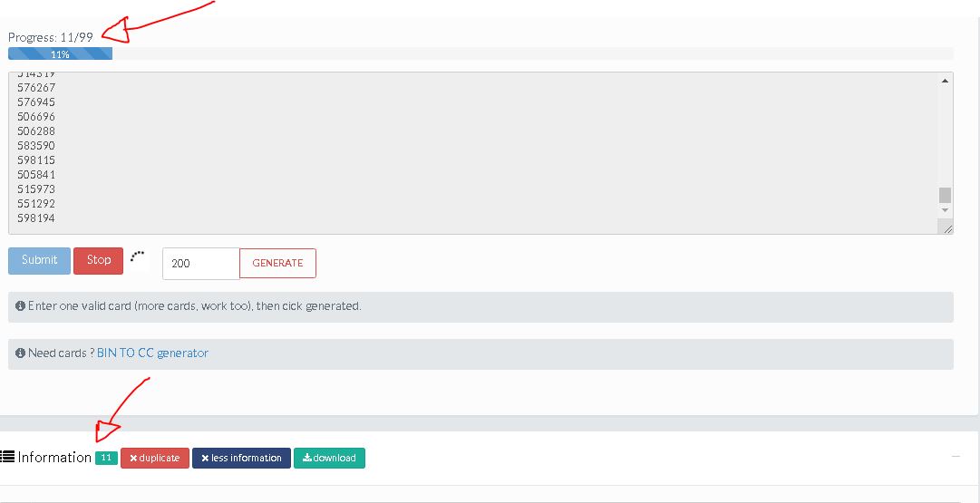Click the line 505841 in the textarea

click(36, 174)
